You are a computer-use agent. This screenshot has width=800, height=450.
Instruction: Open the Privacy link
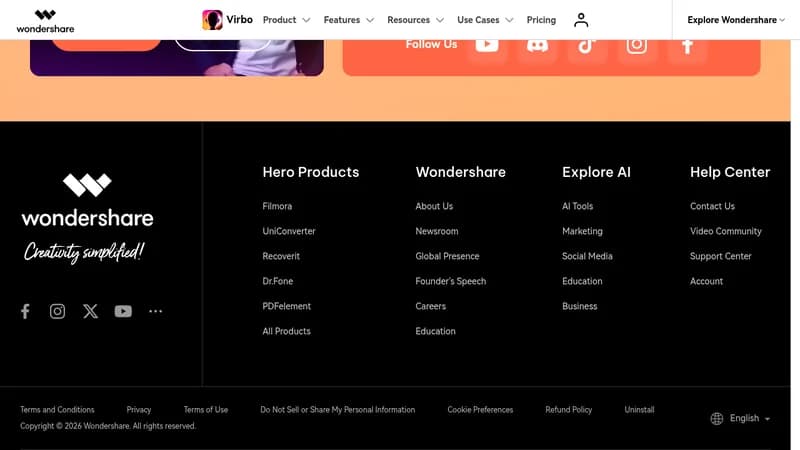click(139, 410)
